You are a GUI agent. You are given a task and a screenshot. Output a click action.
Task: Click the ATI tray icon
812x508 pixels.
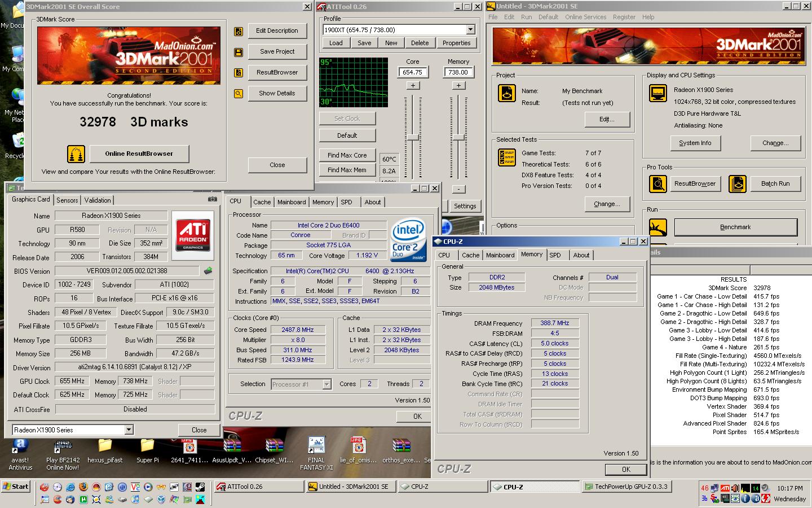(725, 488)
